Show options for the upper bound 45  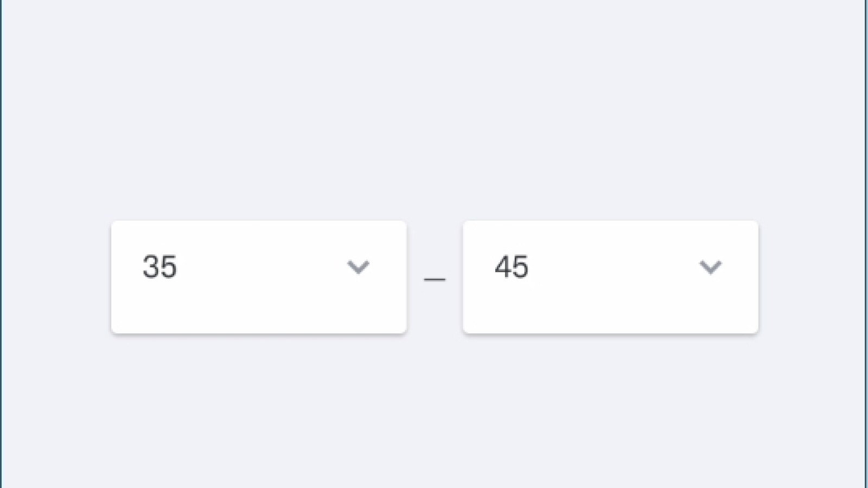(x=610, y=277)
